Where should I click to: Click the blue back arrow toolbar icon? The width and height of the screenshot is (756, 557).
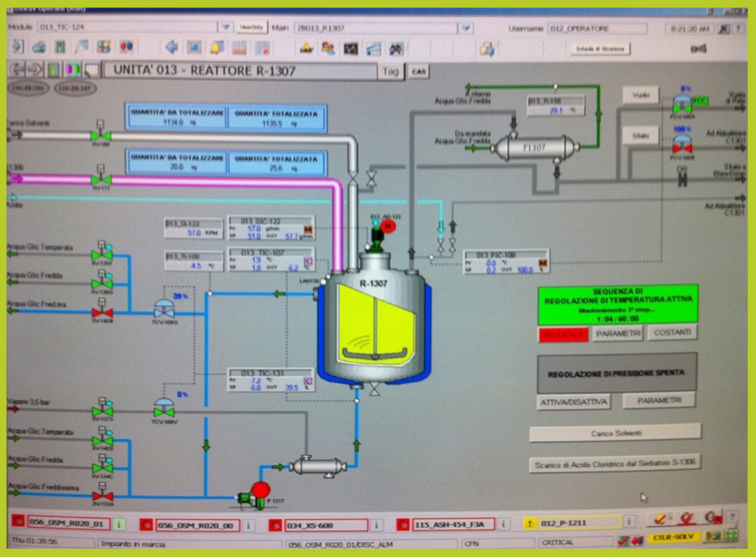coord(171,47)
